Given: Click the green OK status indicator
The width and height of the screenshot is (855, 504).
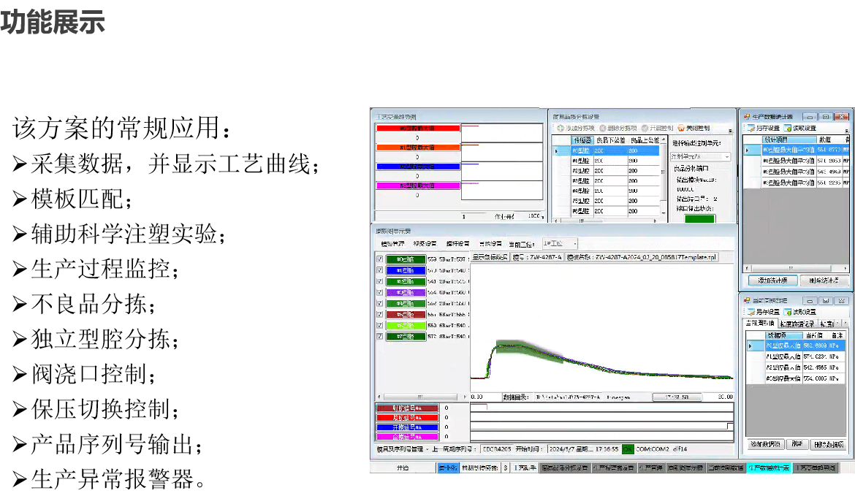Looking at the screenshot, I should pos(628,449).
